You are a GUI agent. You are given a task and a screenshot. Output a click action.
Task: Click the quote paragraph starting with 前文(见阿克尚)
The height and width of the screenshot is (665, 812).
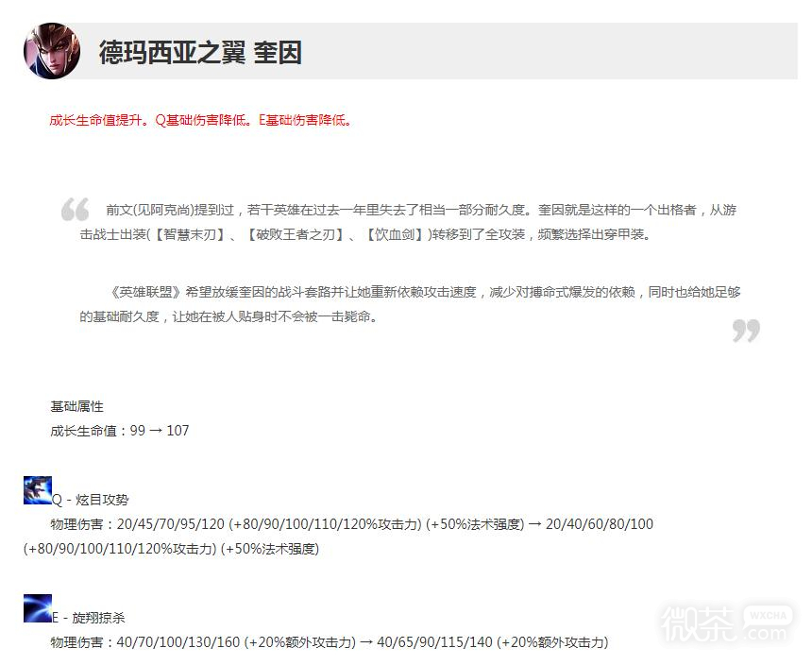tap(408, 222)
